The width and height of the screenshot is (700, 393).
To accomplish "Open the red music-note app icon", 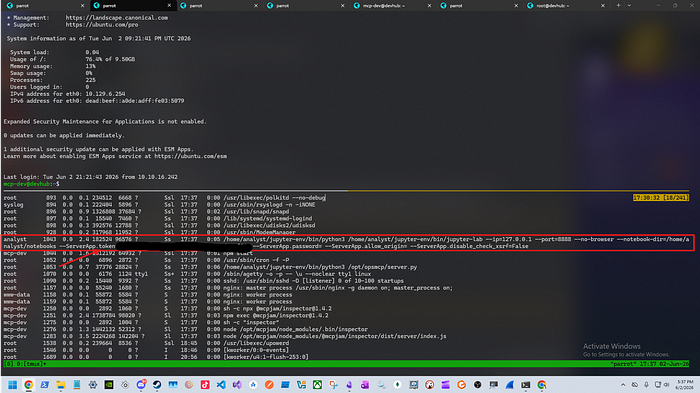I will tap(205, 385).
